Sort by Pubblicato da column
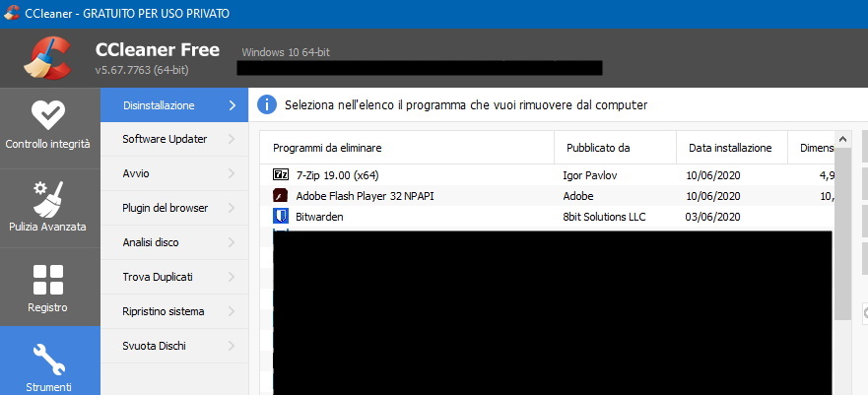The image size is (868, 395). [615, 148]
